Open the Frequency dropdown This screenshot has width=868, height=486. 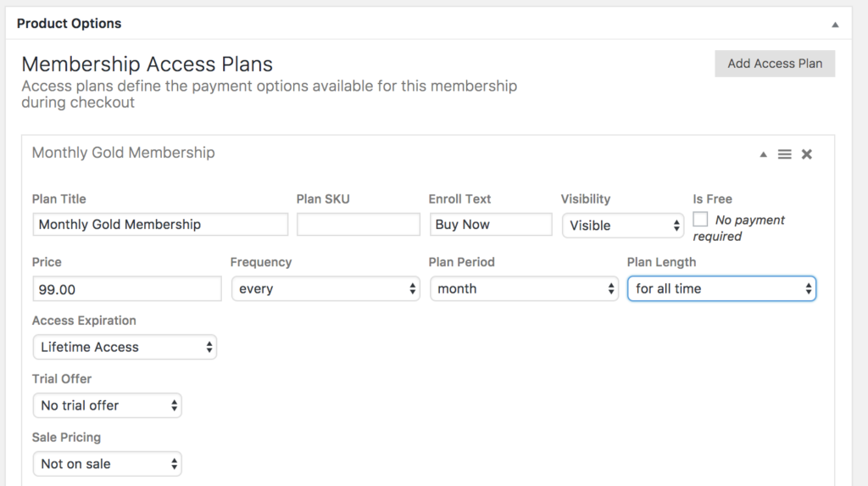(325, 288)
